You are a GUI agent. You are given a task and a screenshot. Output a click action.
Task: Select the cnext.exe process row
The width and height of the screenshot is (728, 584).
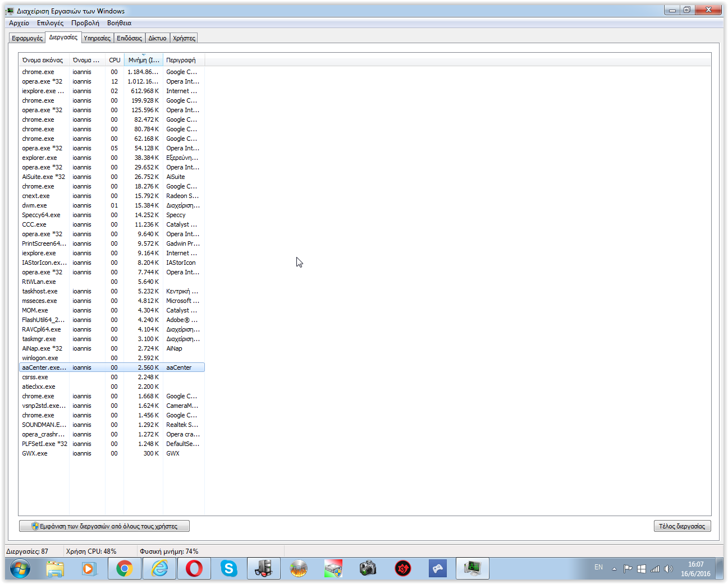[x=112, y=196]
